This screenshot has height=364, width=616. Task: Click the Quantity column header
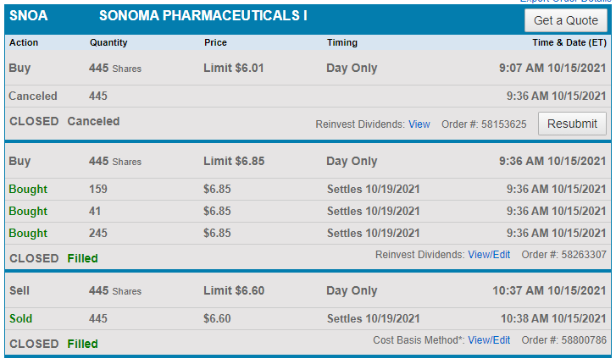click(110, 42)
